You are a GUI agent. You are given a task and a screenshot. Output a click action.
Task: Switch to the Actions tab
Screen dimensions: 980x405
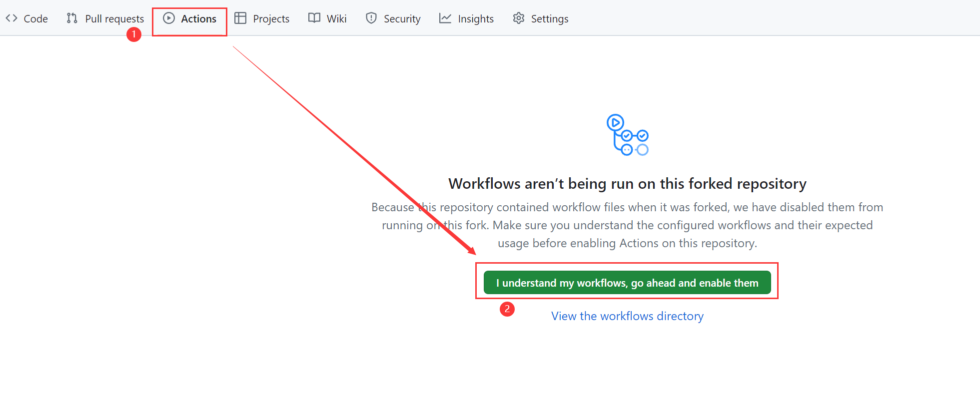pyautogui.click(x=190, y=18)
